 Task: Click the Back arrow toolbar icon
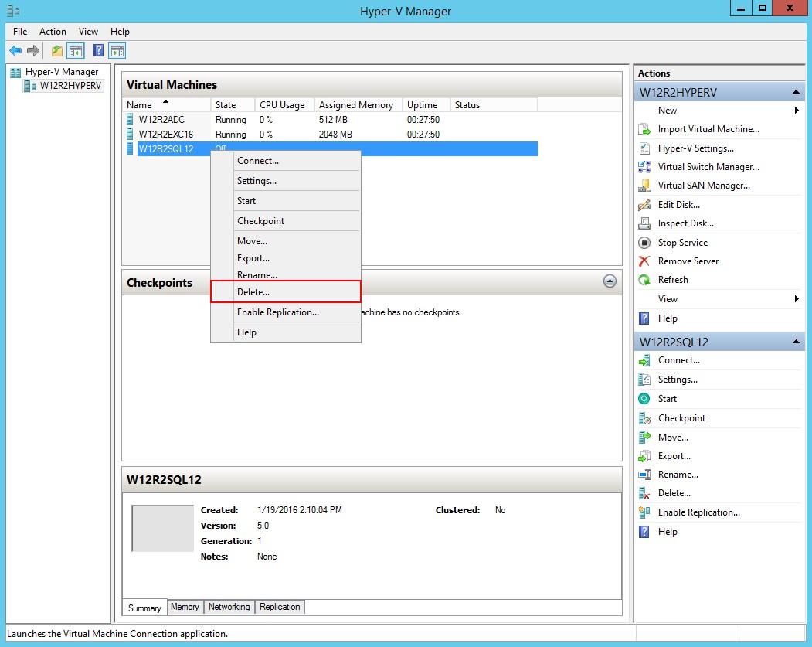pos(15,51)
